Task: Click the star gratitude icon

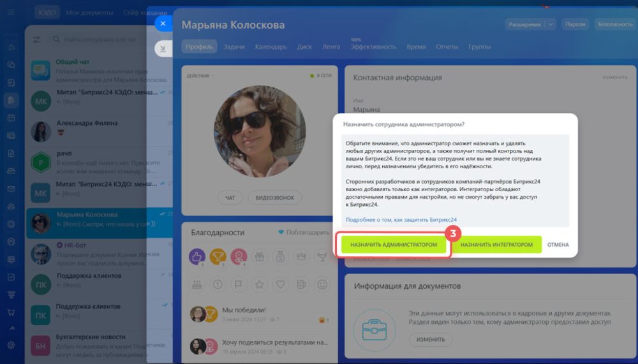Action: tap(260, 284)
